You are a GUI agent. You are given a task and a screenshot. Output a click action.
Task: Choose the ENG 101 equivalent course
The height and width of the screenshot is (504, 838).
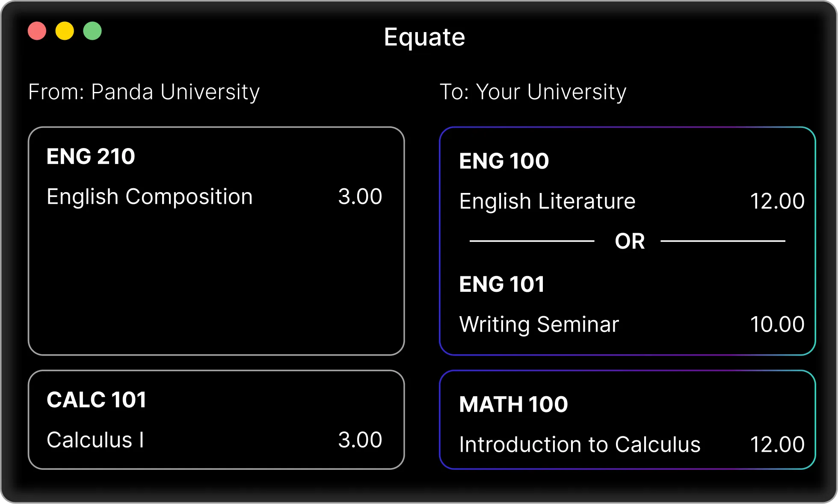(x=501, y=284)
